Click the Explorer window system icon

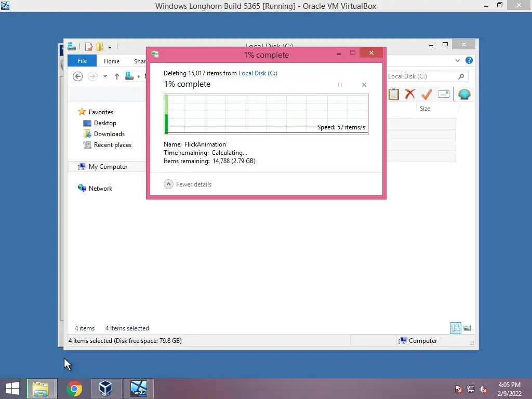[x=72, y=46]
